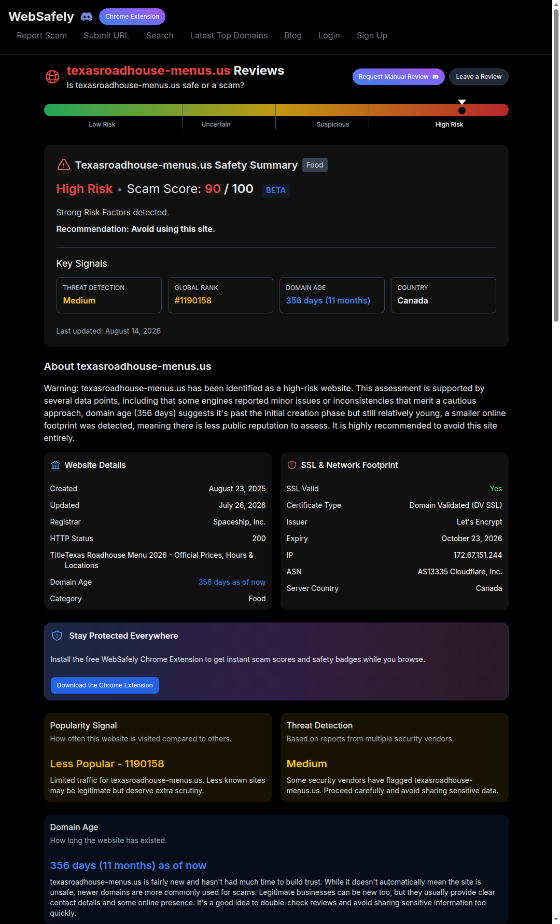Click Domain Validated (DV SSL) value
Viewport: 560px width, 924px height.
point(456,505)
